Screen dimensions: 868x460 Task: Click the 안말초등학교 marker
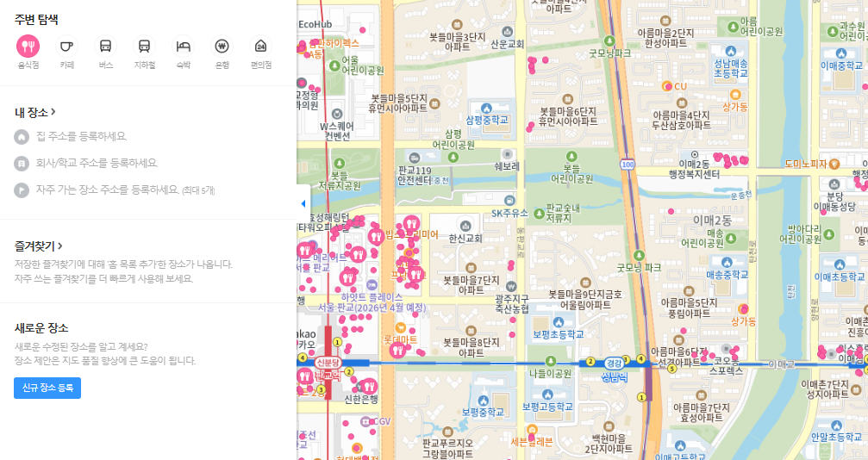tap(836, 426)
